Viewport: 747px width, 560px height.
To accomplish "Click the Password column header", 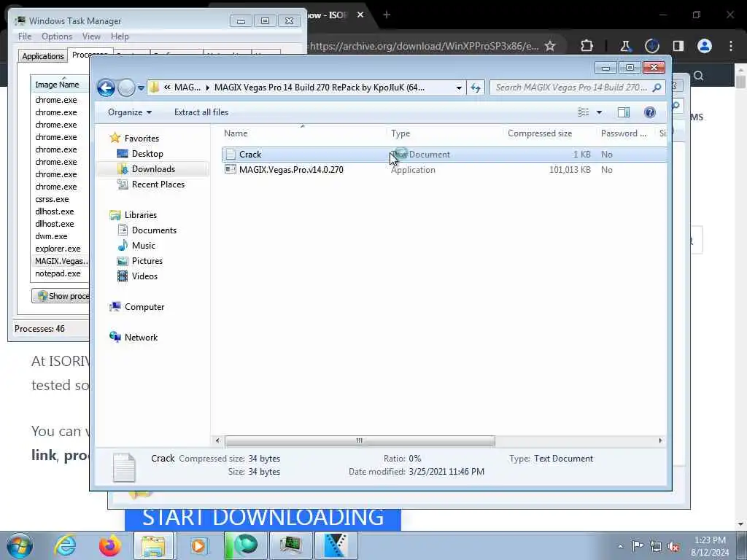I will click(624, 133).
